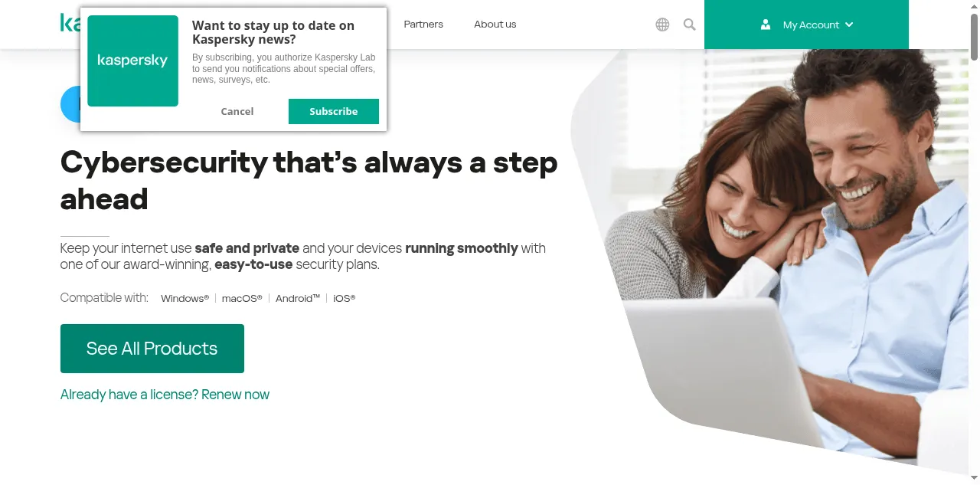Click the See All Products button
The image size is (980, 485).
pyautogui.click(x=152, y=349)
